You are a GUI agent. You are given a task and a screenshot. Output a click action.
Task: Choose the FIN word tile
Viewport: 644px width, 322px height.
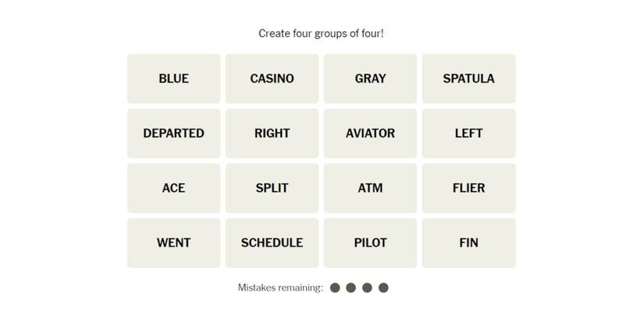coord(468,242)
